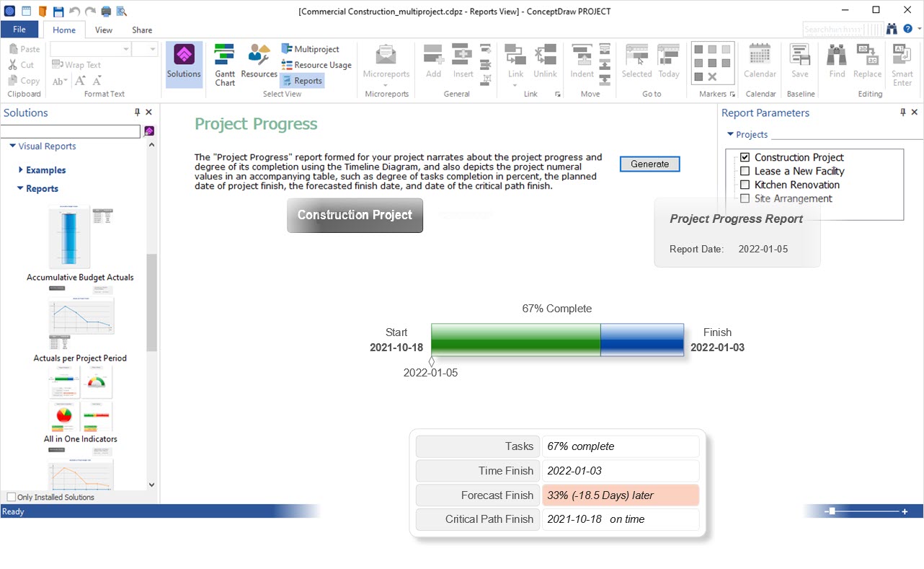Click the Unlink tasks button
The height and width of the screenshot is (569, 924).
pyautogui.click(x=545, y=61)
